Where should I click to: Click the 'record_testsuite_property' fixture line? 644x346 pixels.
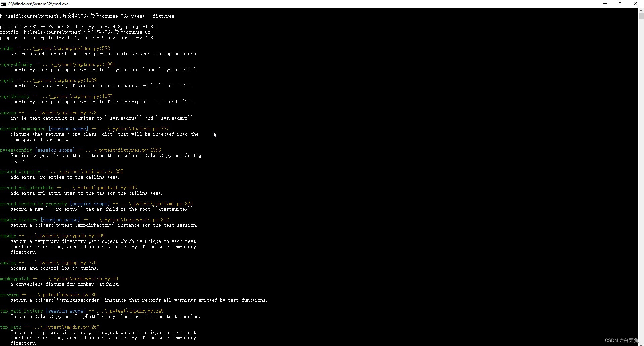97,204
